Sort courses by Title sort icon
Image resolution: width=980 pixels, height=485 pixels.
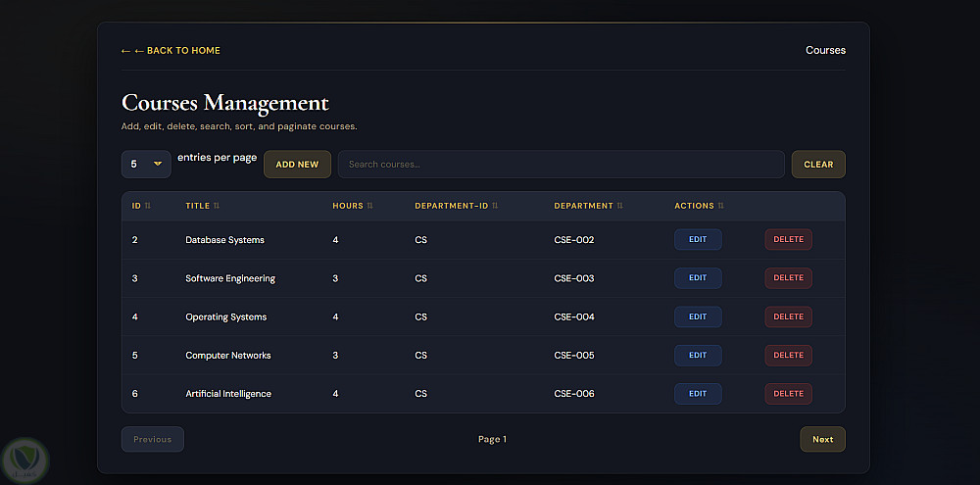click(217, 206)
